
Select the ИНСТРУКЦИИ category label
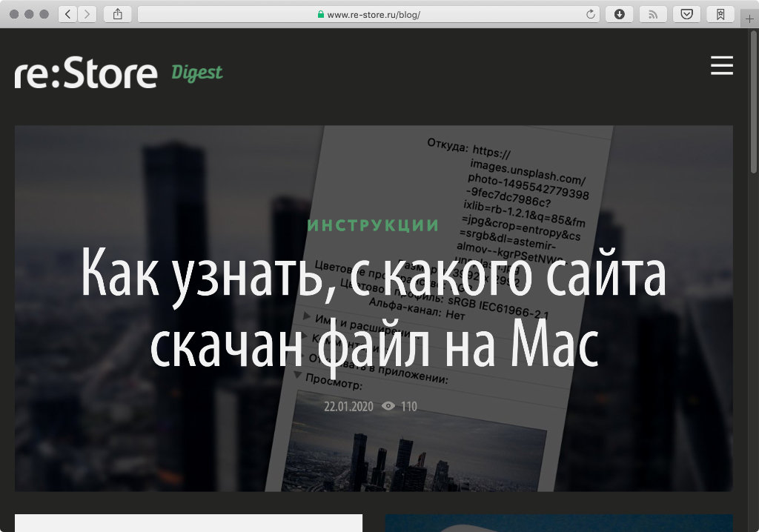374,225
